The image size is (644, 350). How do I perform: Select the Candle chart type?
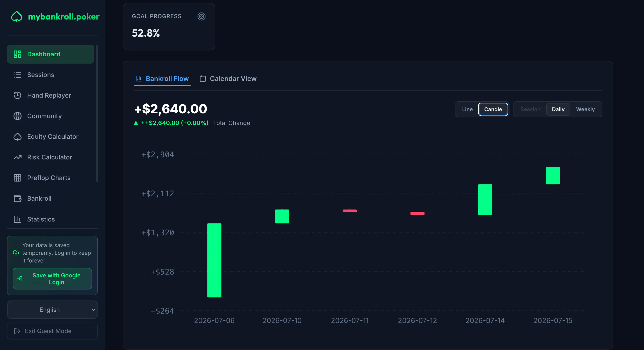click(493, 109)
